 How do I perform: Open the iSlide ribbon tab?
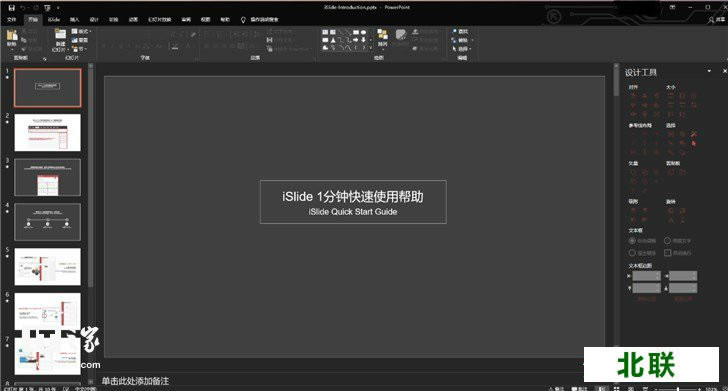54,20
